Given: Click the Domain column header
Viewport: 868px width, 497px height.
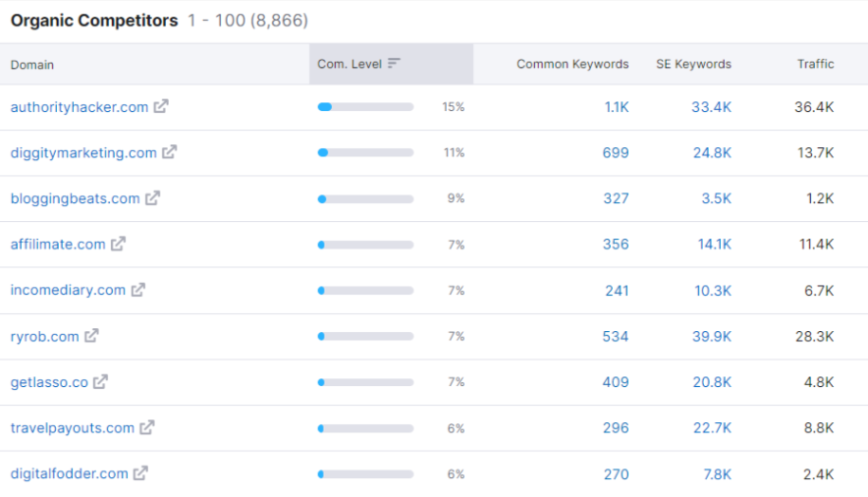Looking at the screenshot, I should (32, 65).
